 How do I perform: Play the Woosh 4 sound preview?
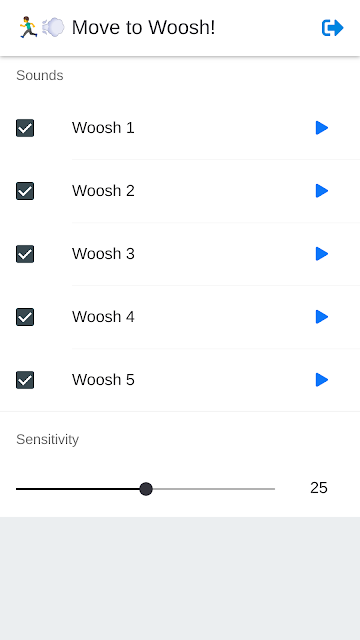(322, 317)
